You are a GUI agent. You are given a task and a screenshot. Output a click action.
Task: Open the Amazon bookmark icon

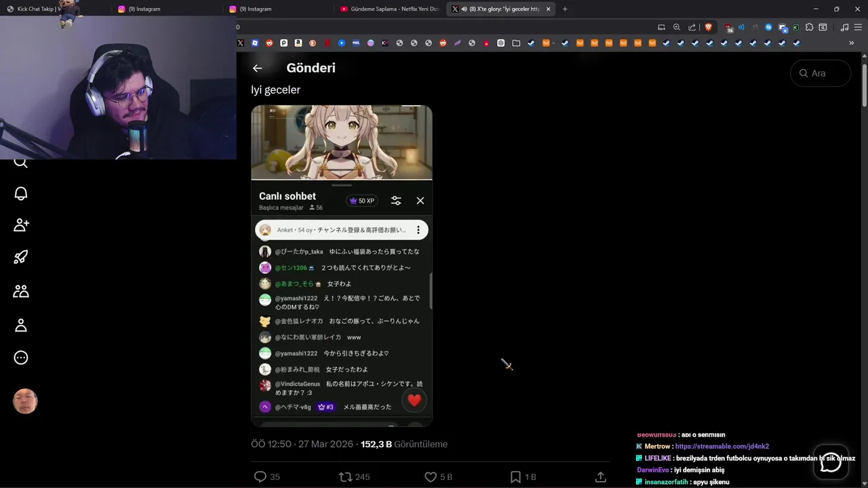coord(298,43)
